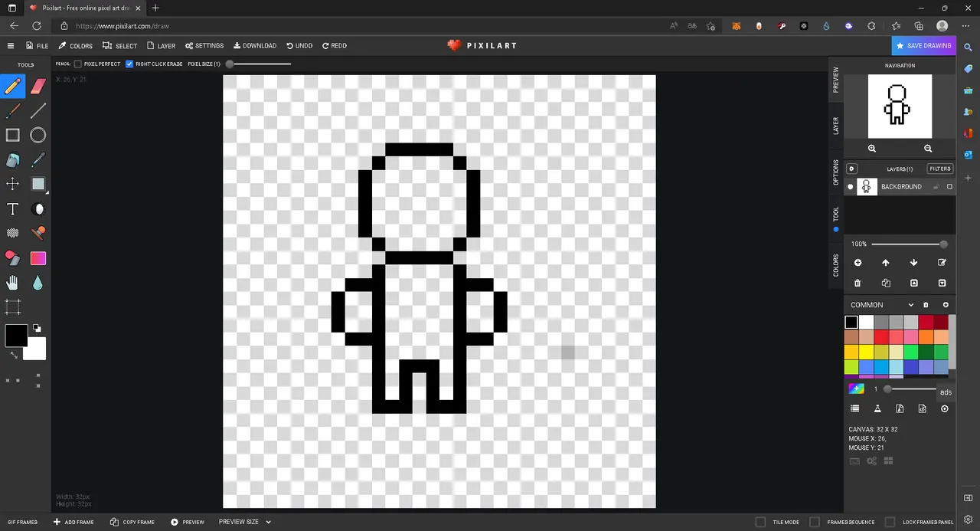Image resolution: width=980 pixels, height=531 pixels.
Task: Select the Lighten/Darken tool
Action: [x=38, y=209]
